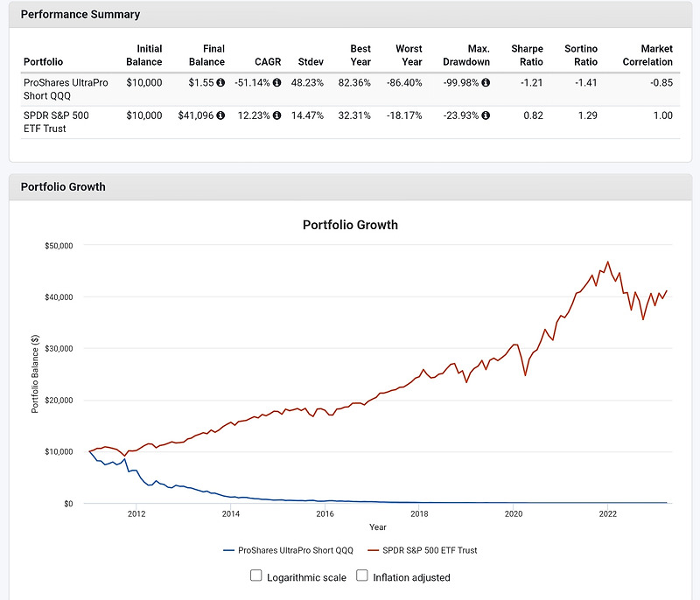Click the red SPDR line peak near 2022
This screenshot has width=700, height=600.
coord(608,262)
